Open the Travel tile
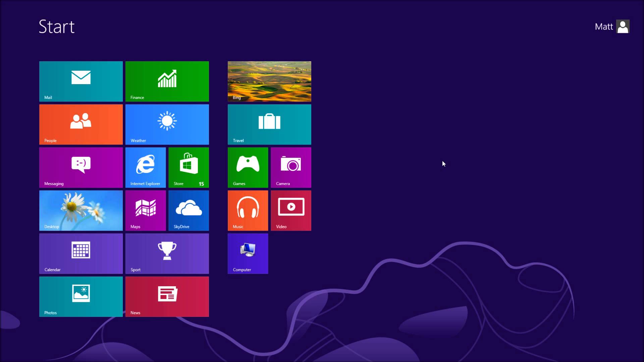 pos(269,124)
